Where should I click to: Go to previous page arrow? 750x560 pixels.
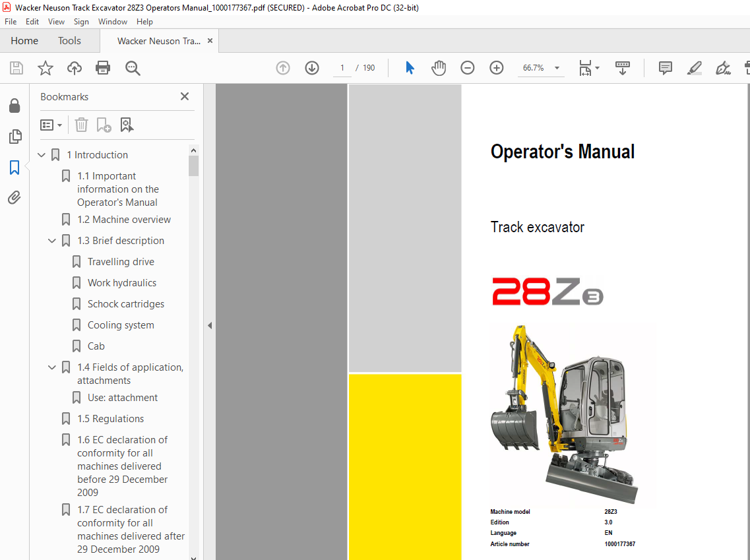pos(283,68)
